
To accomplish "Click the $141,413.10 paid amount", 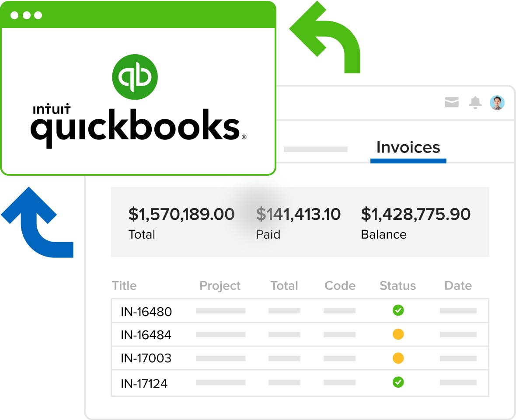I will click(298, 214).
